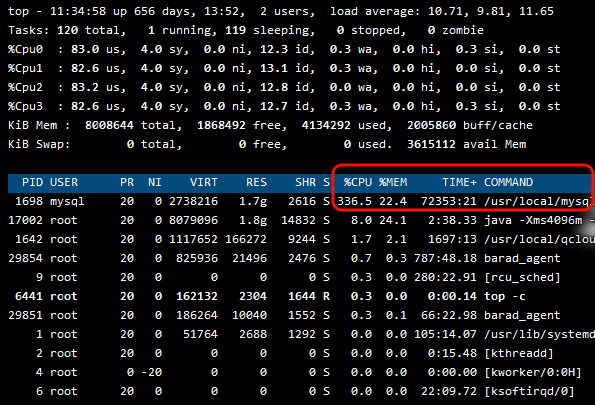This screenshot has height=405, width=595.
Task: Click the [ksoftirqd/0] command
Action: tap(529, 391)
